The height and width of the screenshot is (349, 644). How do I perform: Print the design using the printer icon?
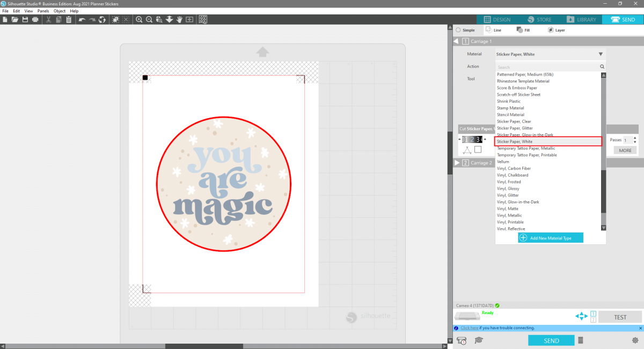pyautogui.click(x=35, y=20)
